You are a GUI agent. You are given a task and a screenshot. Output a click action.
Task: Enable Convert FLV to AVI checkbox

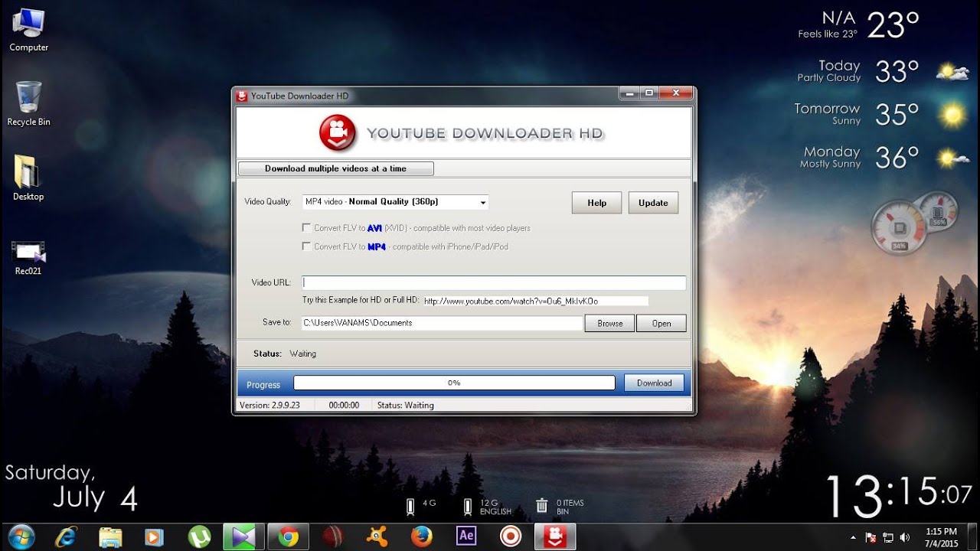click(307, 228)
